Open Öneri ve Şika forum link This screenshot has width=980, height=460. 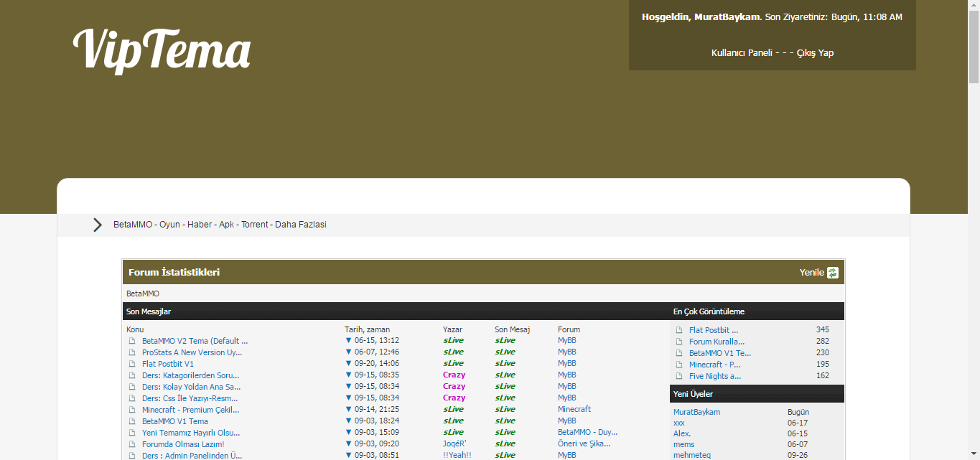pyautogui.click(x=584, y=443)
